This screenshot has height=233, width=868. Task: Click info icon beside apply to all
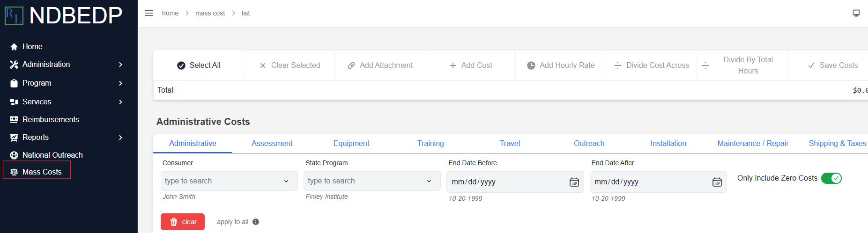point(256,222)
